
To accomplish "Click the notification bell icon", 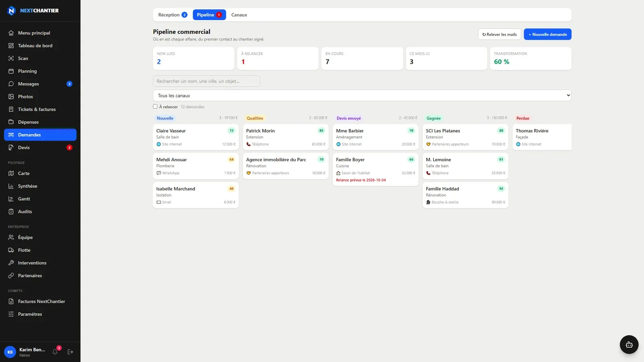I will 55,352.
